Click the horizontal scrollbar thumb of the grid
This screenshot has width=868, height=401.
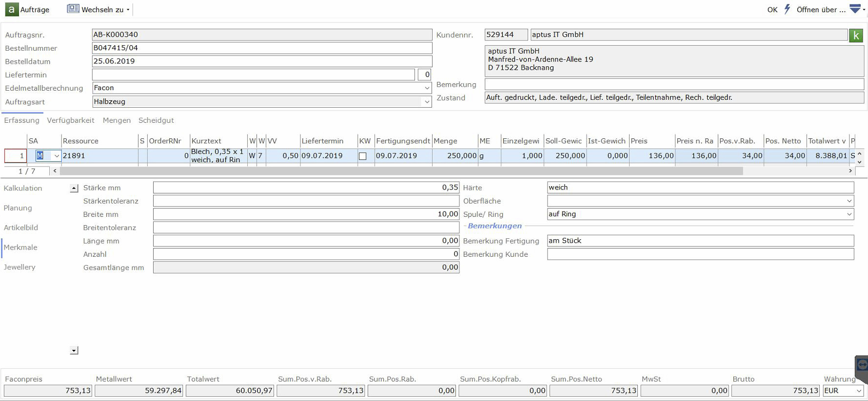coord(401,171)
